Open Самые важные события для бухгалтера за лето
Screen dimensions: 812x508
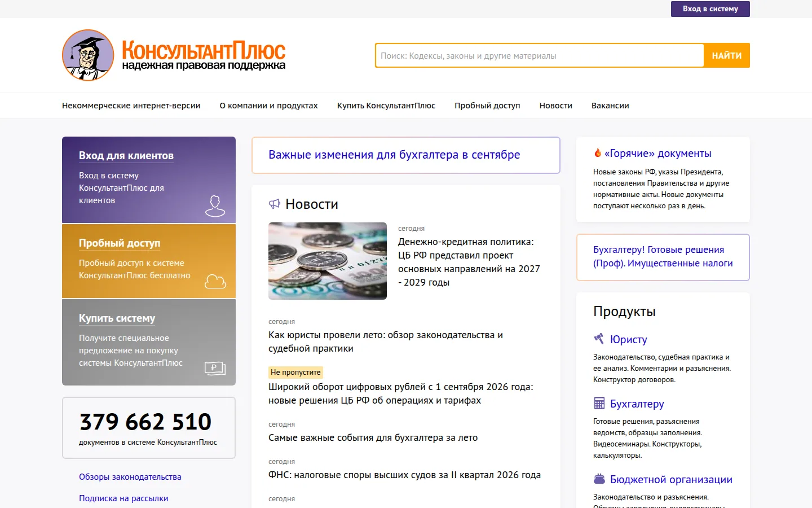click(373, 437)
